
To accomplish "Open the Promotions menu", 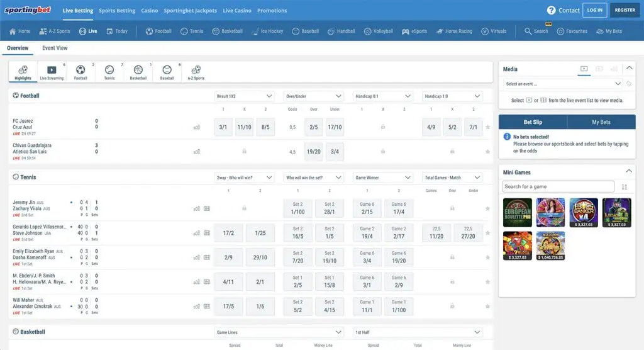I will click(272, 11).
